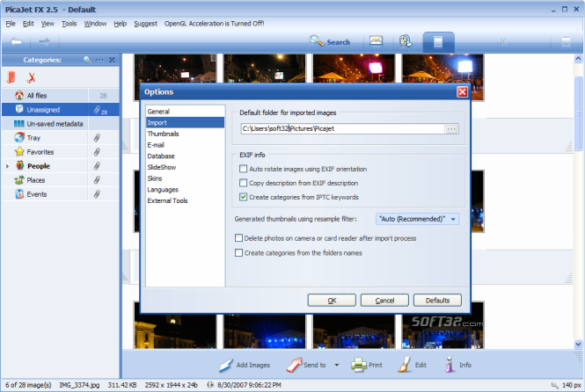This screenshot has height=392, width=585.
Task: Click the red scissors delete category icon
Action: click(32, 77)
